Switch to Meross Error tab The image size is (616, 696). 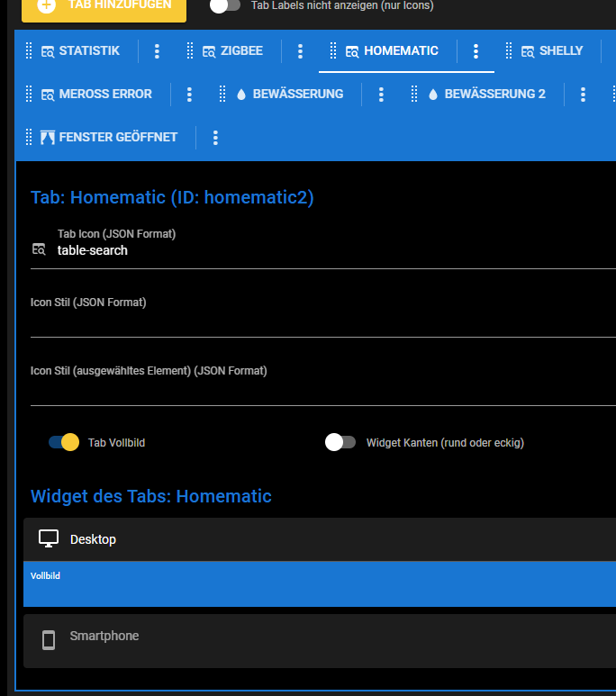click(x=105, y=95)
